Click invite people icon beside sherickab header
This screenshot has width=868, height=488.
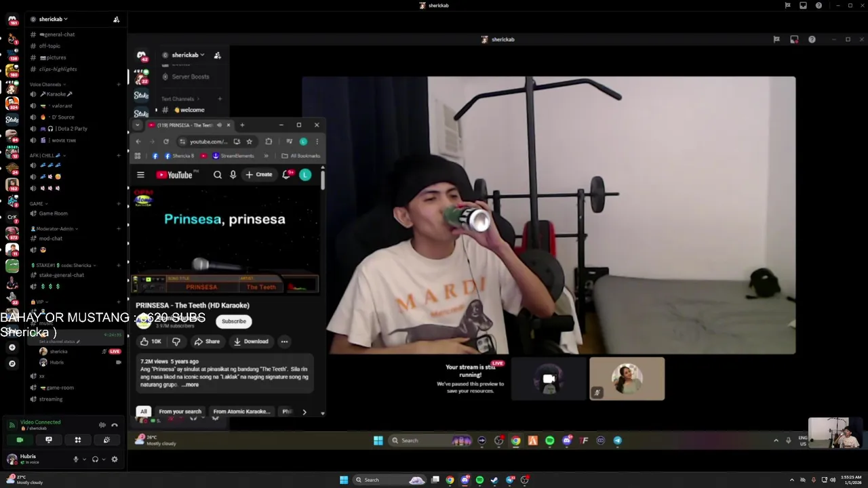(x=116, y=20)
